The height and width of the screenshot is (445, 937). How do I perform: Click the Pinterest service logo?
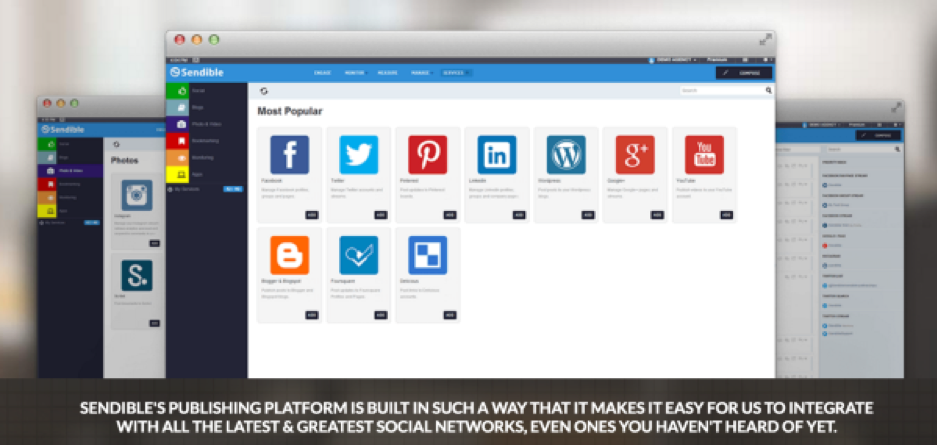[x=428, y=155]
